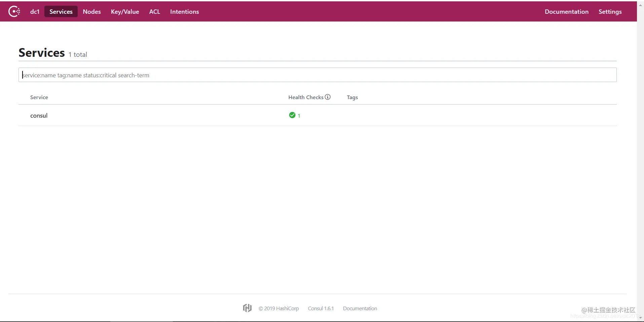644x322 pixels.
Task: Click the green passing check icon for consul
Action: coord(292,115)
